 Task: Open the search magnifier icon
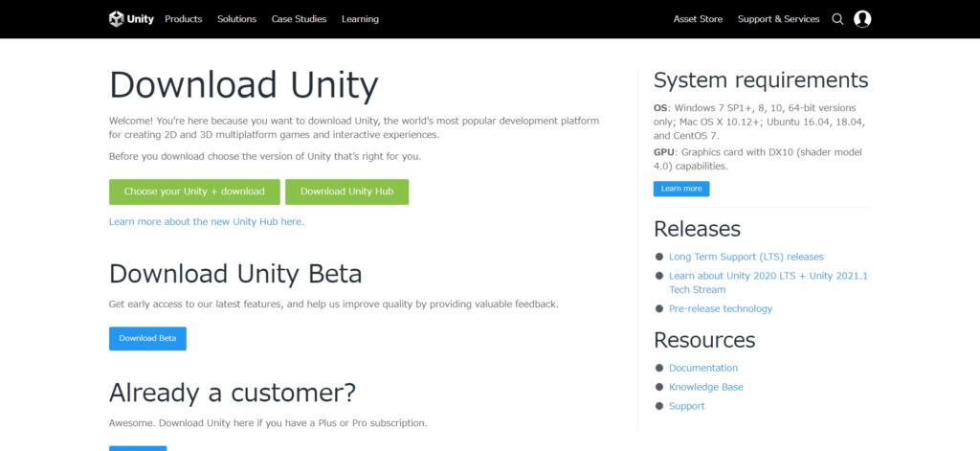coord(837,19)
